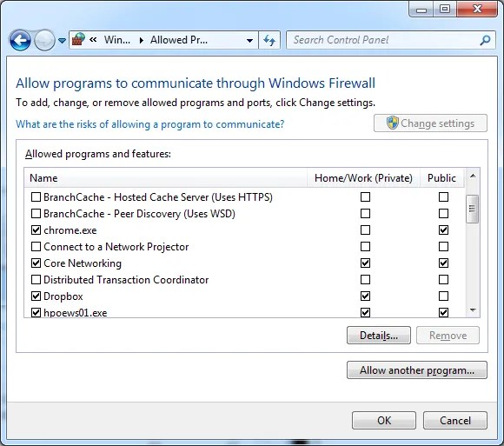
Task: Toggle BranchCache Hosted Cache Server name checkbox
Action: 36,196
